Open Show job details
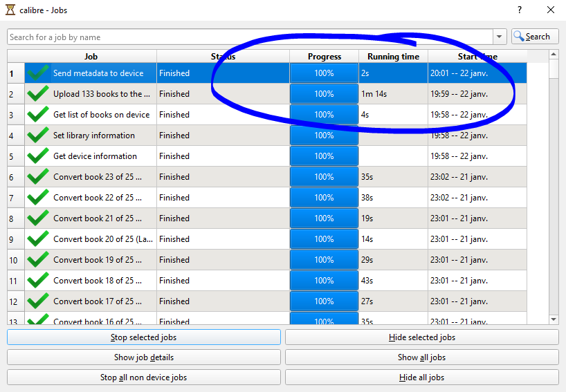This screenshot has width=566, height=392. tap(144, 357)
